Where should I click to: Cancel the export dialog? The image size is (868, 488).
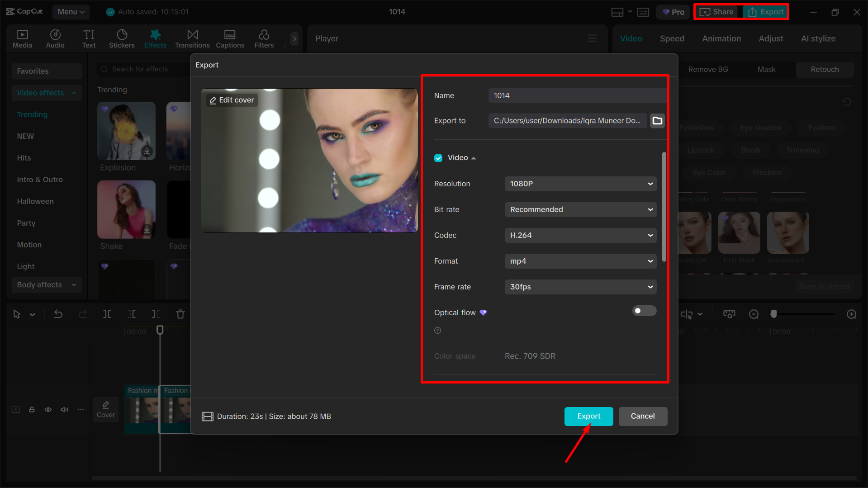coord(642,416)
